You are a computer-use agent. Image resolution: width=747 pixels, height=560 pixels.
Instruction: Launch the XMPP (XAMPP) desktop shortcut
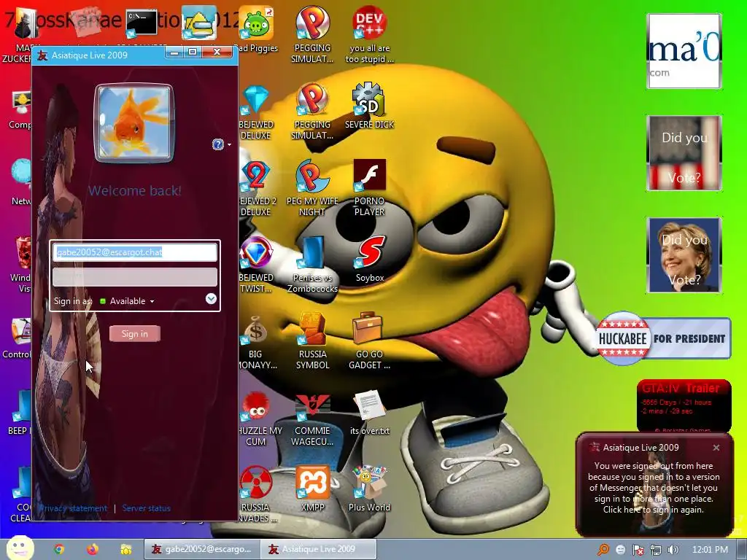(312, 489)
